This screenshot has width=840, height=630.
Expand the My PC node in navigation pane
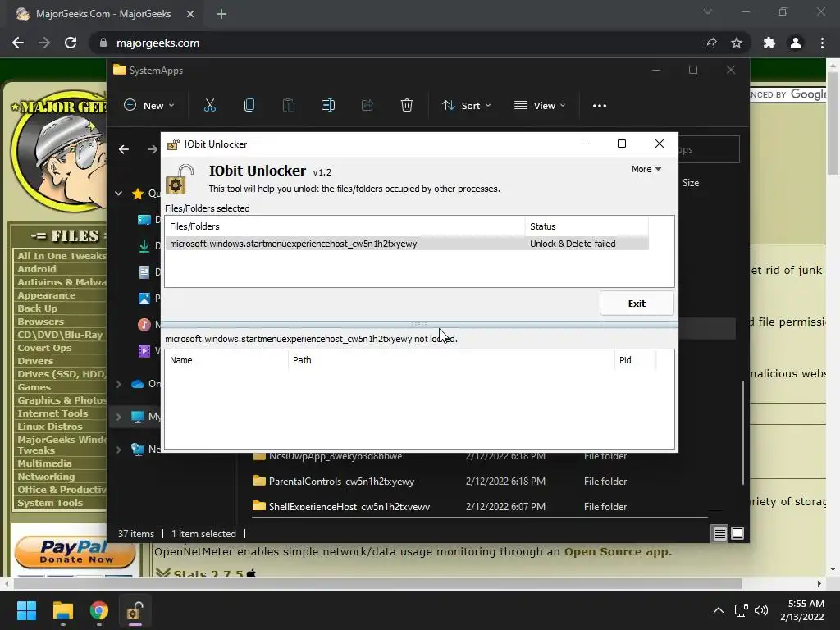[x=118, y=417]
